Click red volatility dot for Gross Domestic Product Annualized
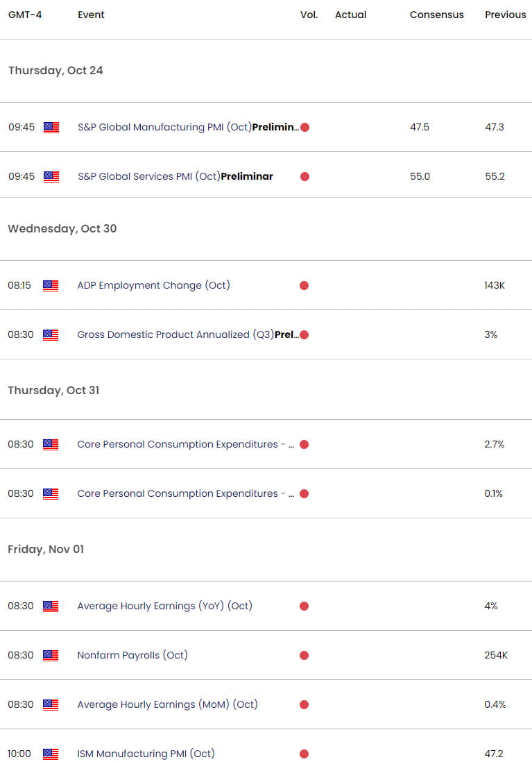This screenshot has width=532, height=764. coord(304,334)
